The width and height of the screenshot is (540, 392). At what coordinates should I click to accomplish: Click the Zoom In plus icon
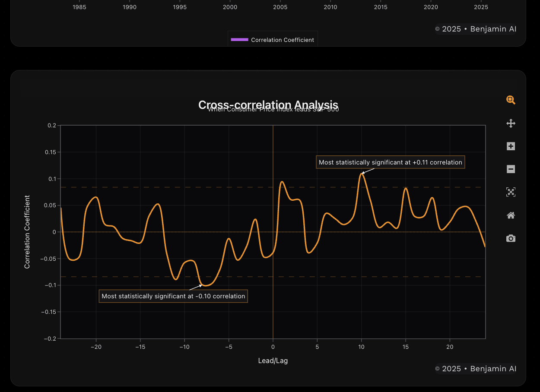(x=511, y=146)
